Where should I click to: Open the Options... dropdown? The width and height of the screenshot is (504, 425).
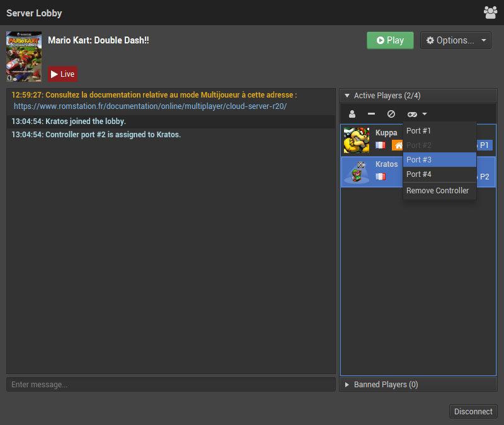[x=456, y=40]
